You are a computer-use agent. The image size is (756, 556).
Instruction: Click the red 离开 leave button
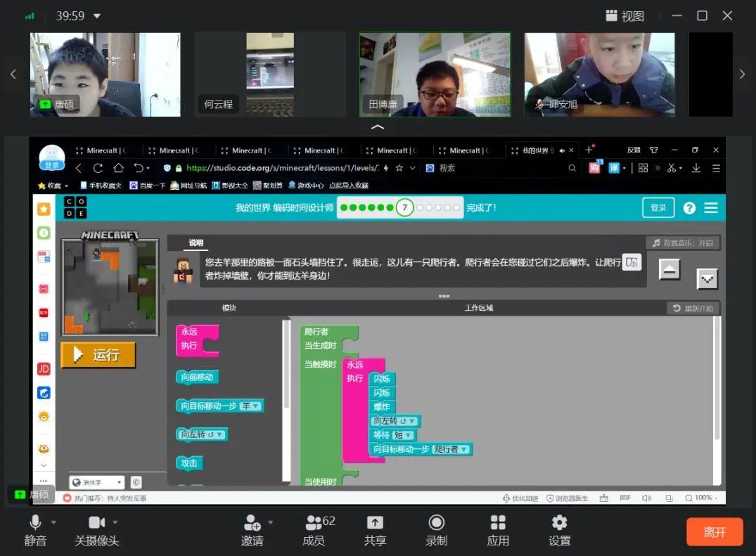(715, 532)
